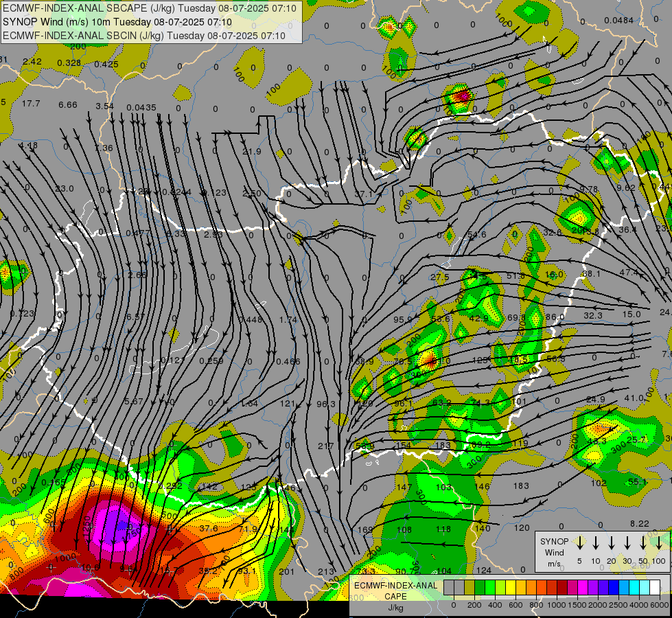Image resolution: width=672 pixels, height=618 pixels.
Task: Click the map value '25.7'
Action: coord(636,439)
